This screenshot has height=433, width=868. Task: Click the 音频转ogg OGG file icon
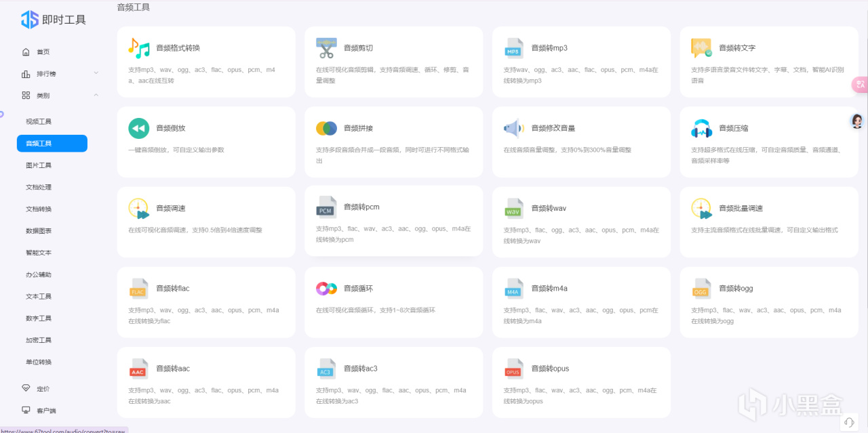(x=702, y=289)
